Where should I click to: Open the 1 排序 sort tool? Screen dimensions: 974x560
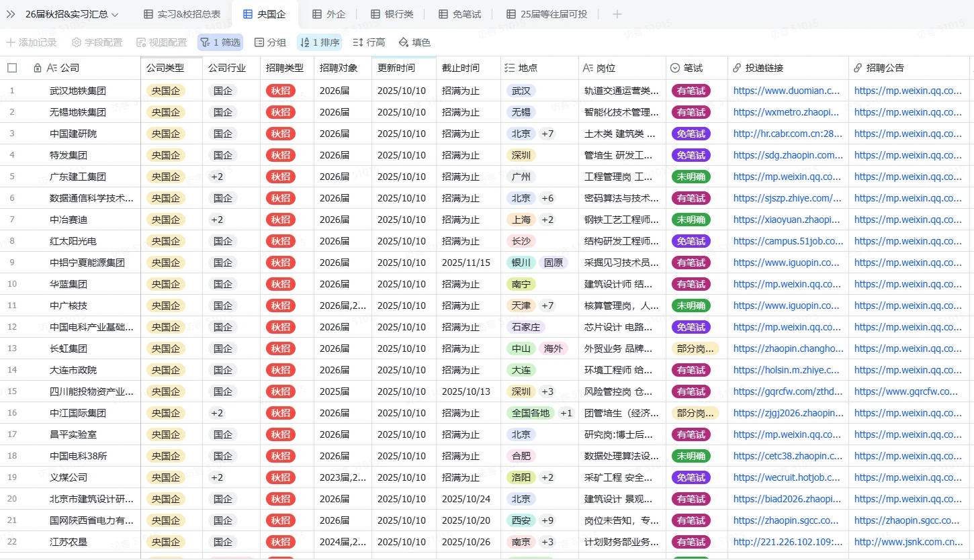tap(319, 42)
